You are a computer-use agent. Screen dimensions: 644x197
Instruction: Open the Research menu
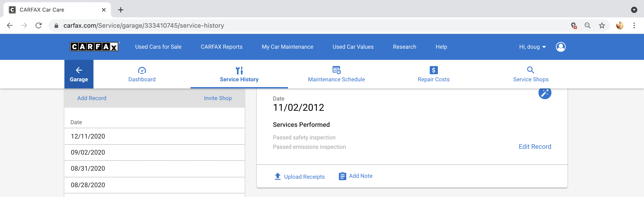pos(405,47)
